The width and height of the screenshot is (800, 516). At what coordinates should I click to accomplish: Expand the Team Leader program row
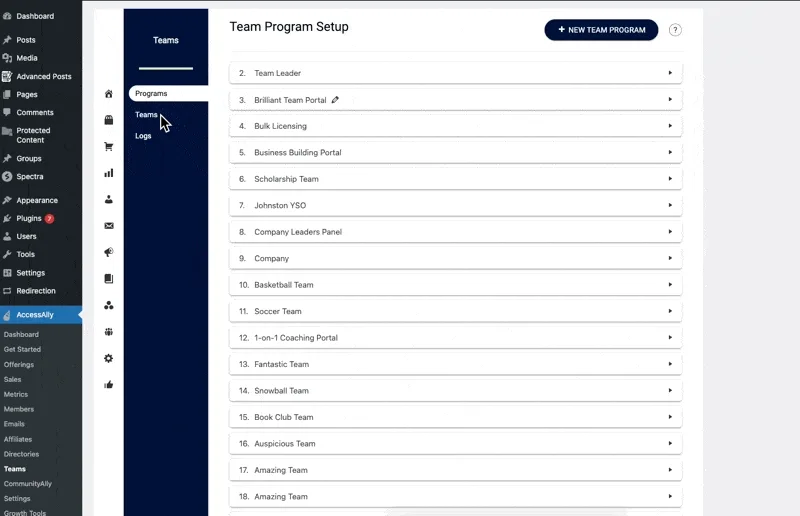coord(455,73)
